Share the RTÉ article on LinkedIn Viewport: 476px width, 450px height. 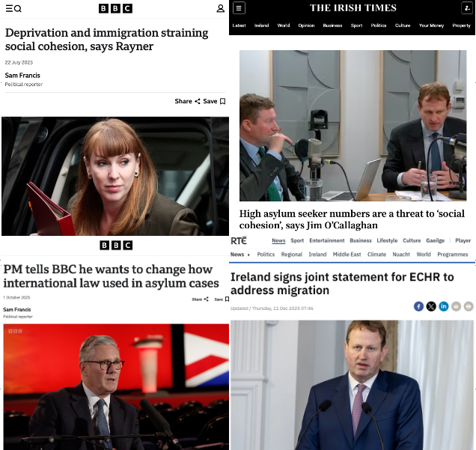point(444,306)
